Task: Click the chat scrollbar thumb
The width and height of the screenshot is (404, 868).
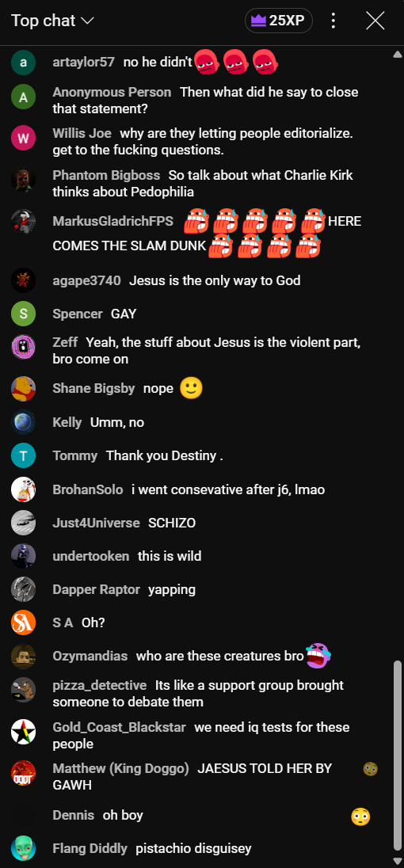Action: click(x=397, y=755)
